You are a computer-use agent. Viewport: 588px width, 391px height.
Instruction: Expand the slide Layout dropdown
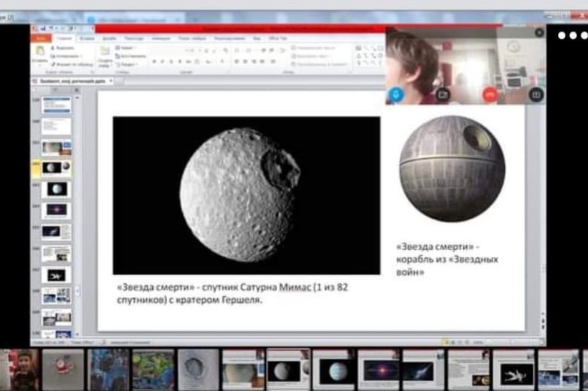pyautogui.click(x=127, y=47)
